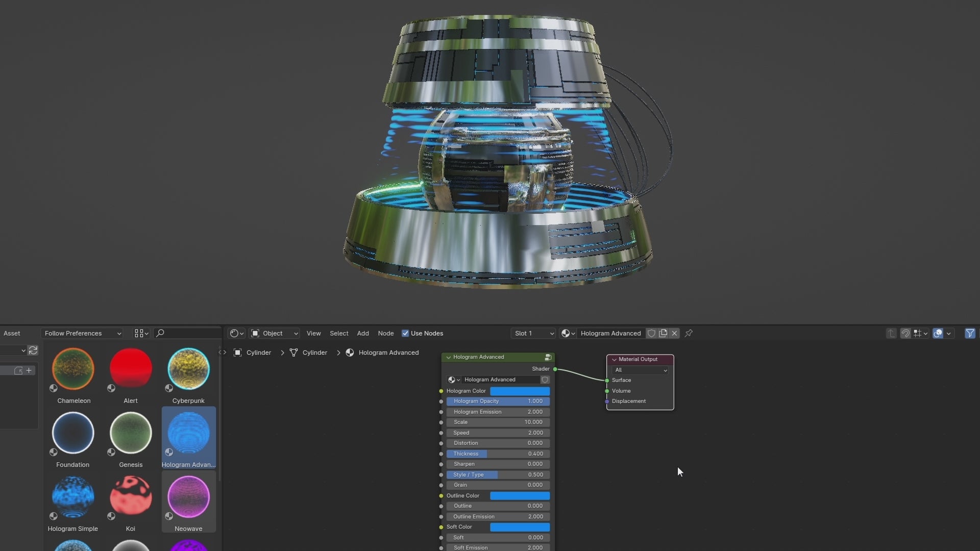Screen dimensions: 980x551
Task: Open the Node menu
Action: [385, 333]
